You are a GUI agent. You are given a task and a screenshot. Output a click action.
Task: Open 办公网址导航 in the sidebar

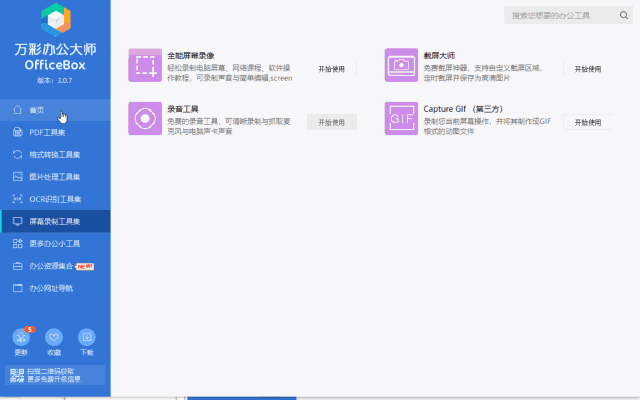[55, 288]
